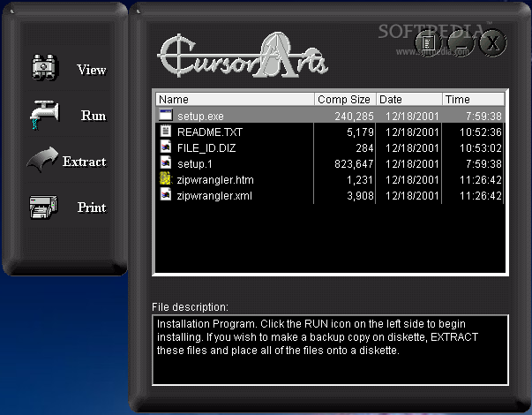Sort by the Comp Size column header
The width and height of the screenshot is (532, 415).
pyautogui.click(x=345, y=100)
